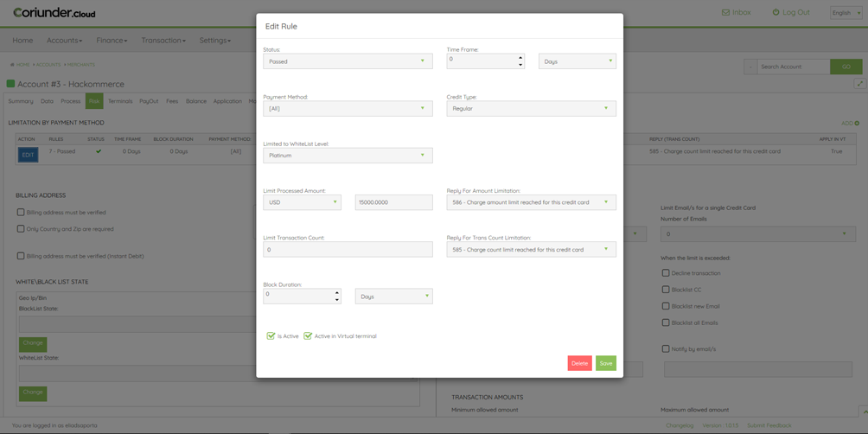Click the Delete button
Viewport: 868px width, 434px height.
[579, 363]
